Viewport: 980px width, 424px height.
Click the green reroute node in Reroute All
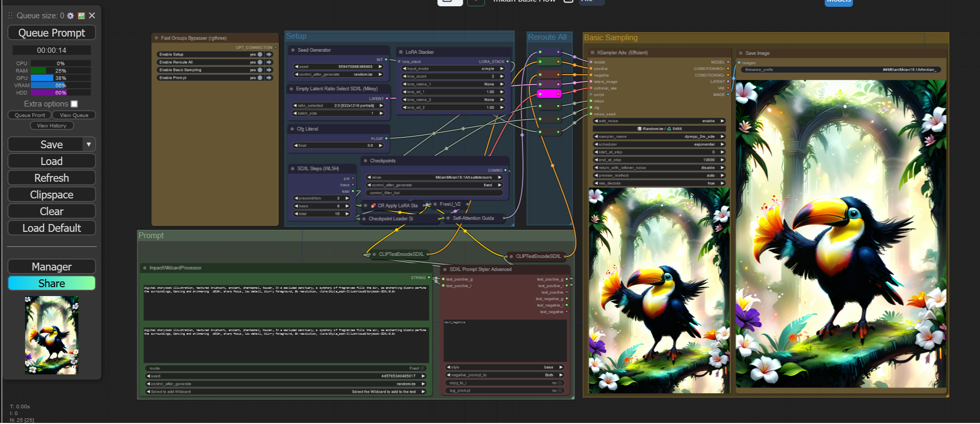pos(549,62)
